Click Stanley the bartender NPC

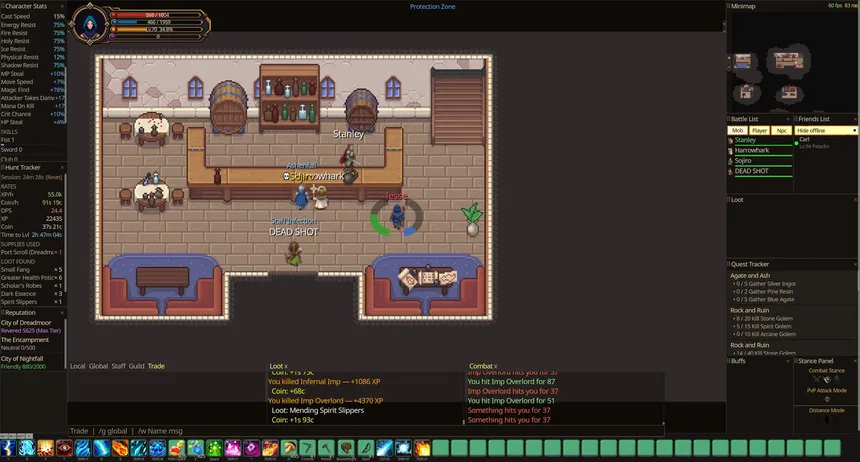[349, 156]
